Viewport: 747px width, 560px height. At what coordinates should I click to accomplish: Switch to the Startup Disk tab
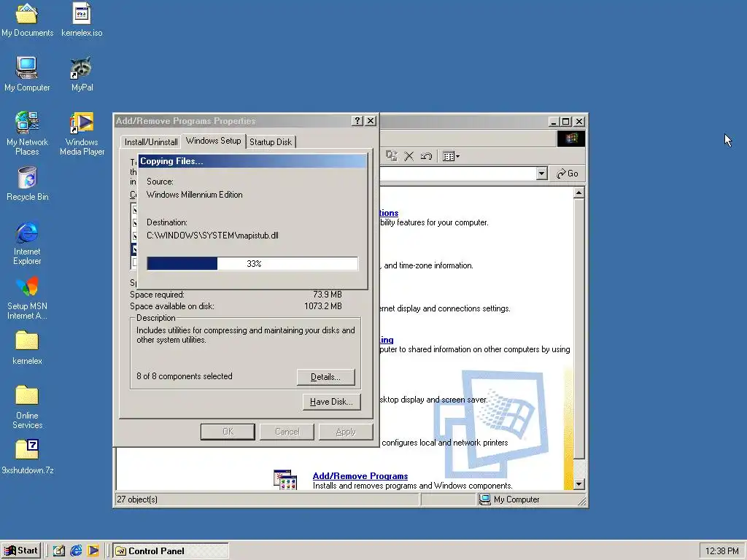coord(271,142)
